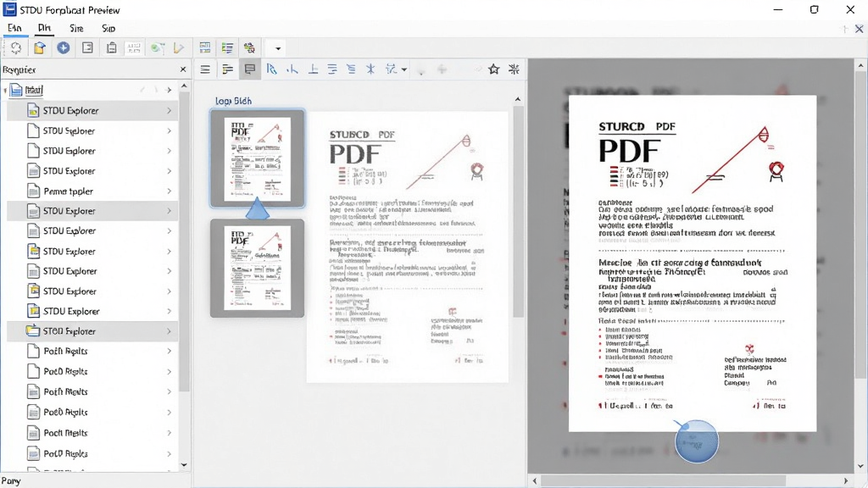Click the clipboard icon in the top toolbar
The width and height of the screenshot is (868, 488).
[x=111, y=48]
